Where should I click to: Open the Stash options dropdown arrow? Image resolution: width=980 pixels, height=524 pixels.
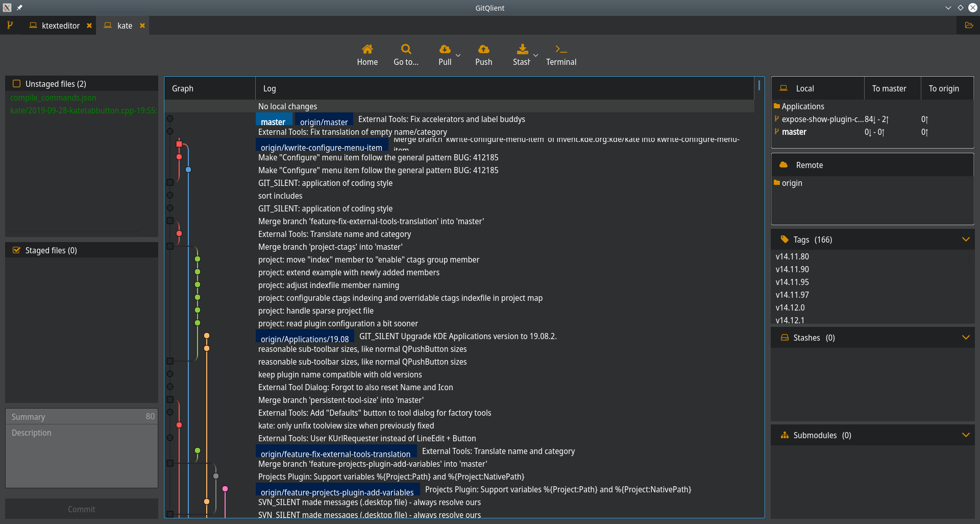535,55
